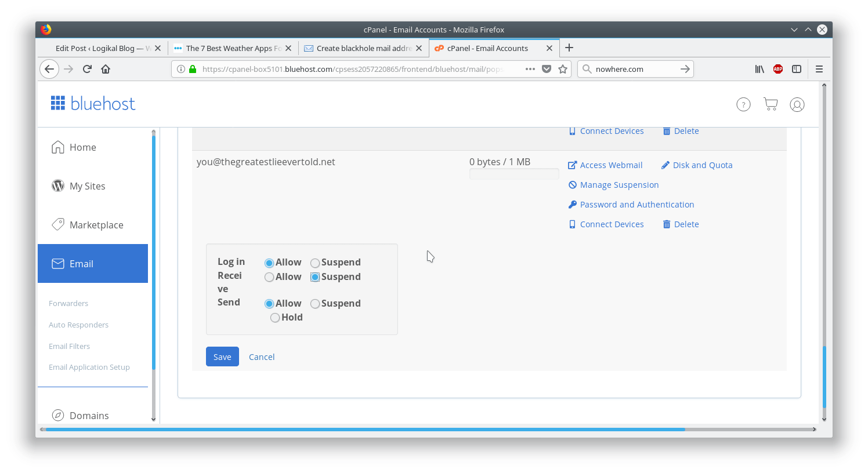The height and width of the screenshot is (473, 868).
Task: Click Connect Devices under you@thegreatestlieevertold.net
Action: pyautogui.click(x=606, y=224)
